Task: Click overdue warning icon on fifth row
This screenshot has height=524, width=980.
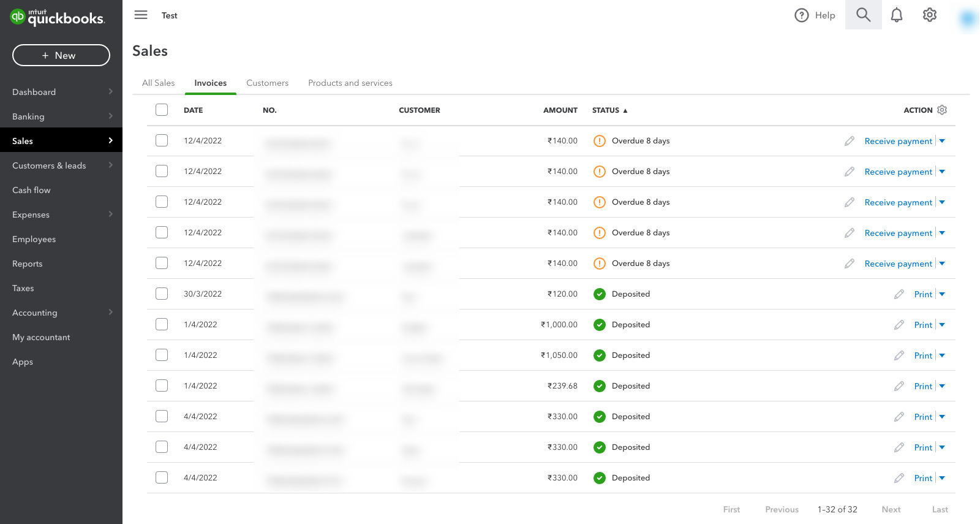Action: pyautogui.click(x=600, y=264)
